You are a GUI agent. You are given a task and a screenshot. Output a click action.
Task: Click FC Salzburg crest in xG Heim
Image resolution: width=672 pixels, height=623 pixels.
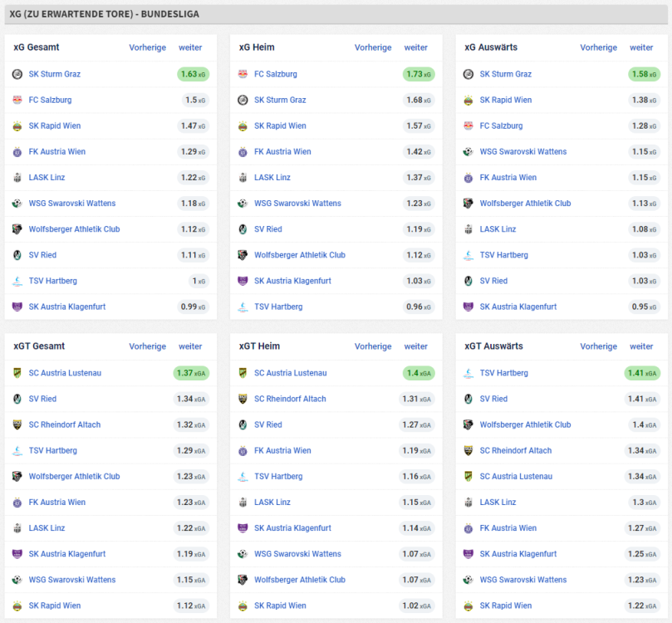[243, 74]
